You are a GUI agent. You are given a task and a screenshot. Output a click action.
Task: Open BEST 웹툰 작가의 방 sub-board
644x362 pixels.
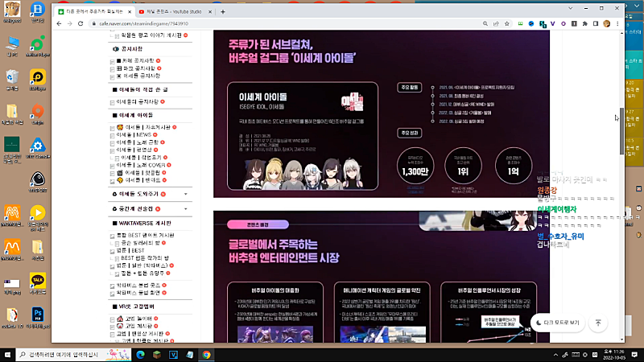[x=145, y=258]
